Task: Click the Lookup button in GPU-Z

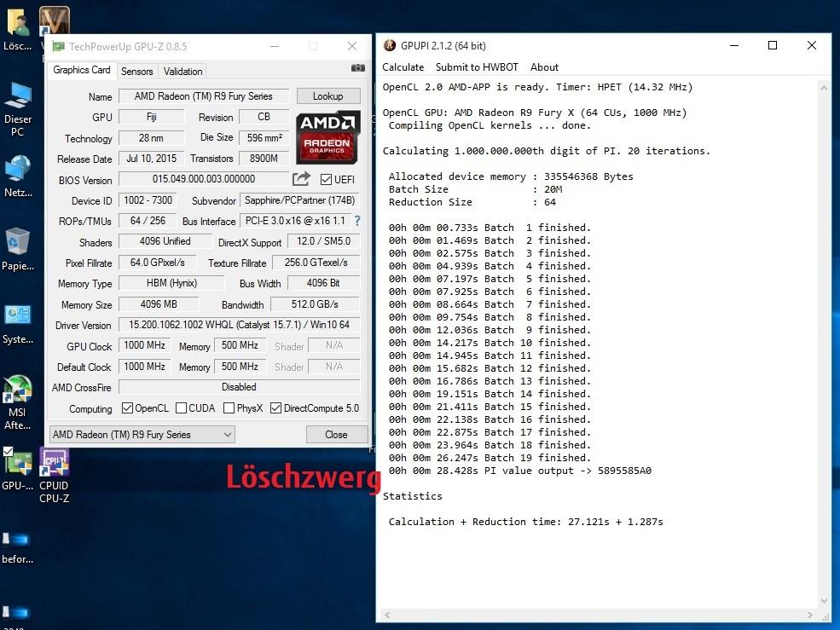Action: 327,96
